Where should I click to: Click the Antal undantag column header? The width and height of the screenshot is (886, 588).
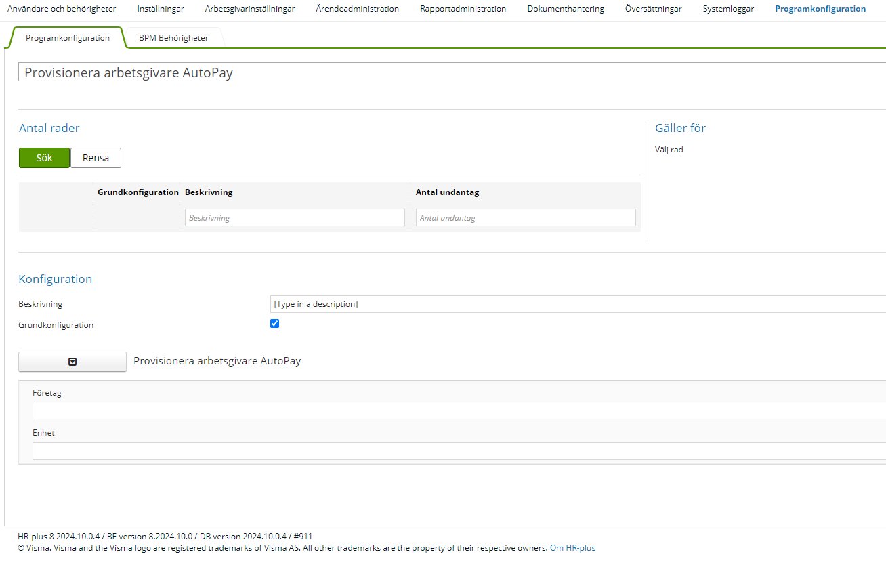coord(447,192)
